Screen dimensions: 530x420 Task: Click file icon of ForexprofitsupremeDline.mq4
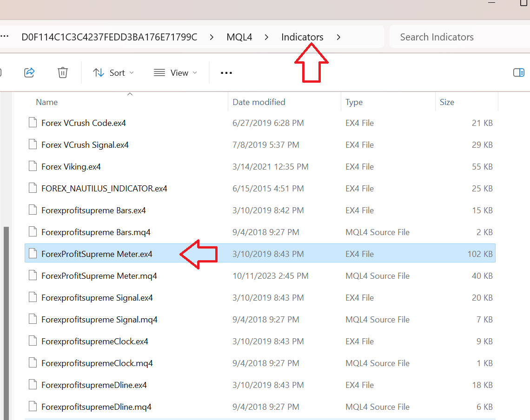click(x=33, y=406)
